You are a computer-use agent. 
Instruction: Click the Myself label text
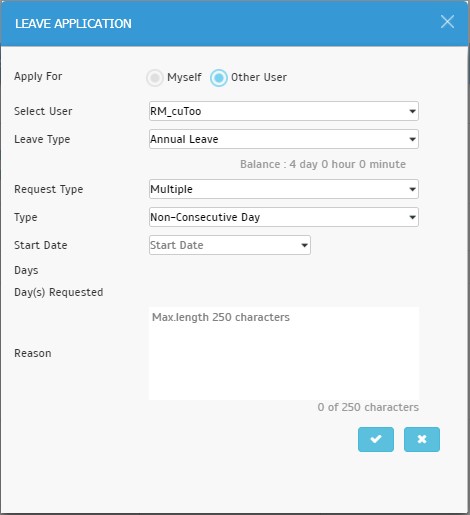[184, 77]
